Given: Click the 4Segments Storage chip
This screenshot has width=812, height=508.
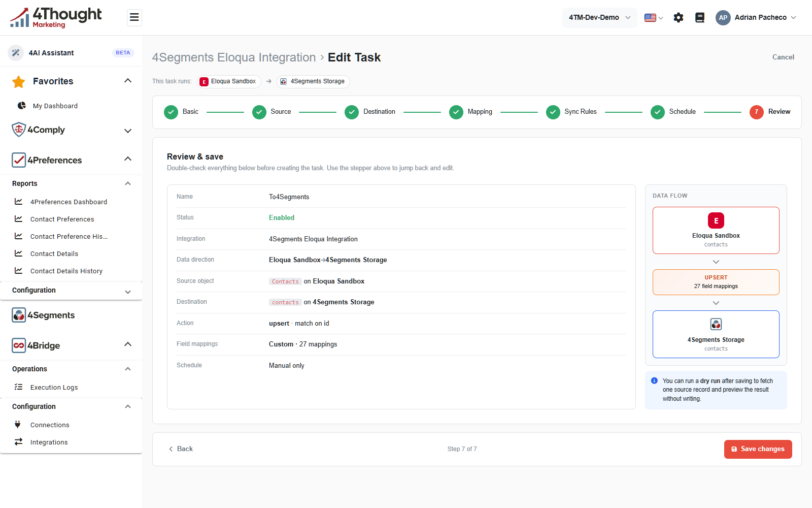Looking at the screenshot, I should tap(313, 81).
